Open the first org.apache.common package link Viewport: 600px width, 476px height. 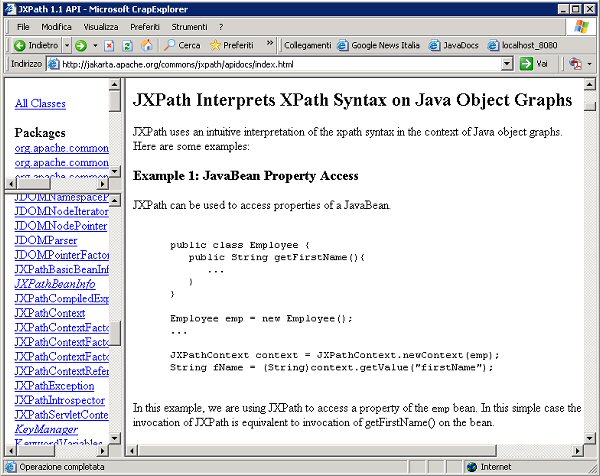click(x=62, y=148)
